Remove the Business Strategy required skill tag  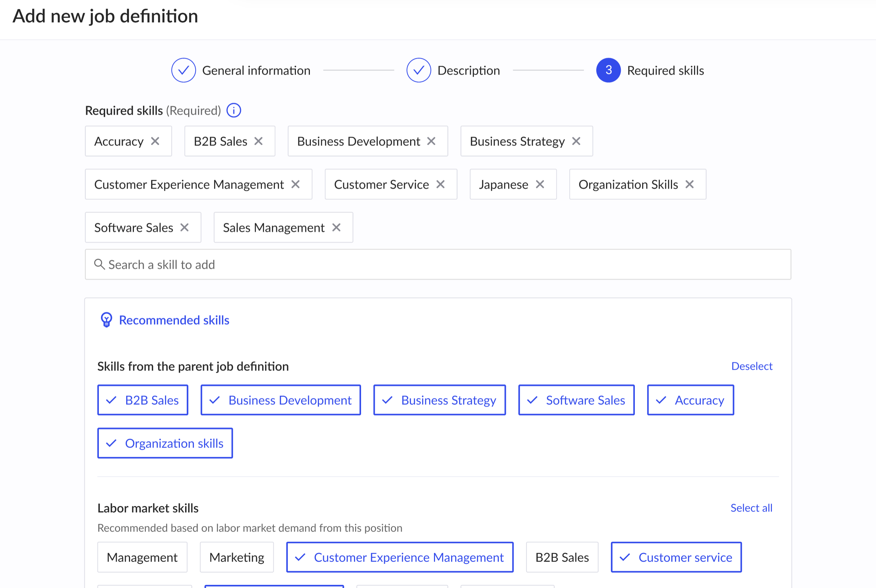[x=576, y=141]
